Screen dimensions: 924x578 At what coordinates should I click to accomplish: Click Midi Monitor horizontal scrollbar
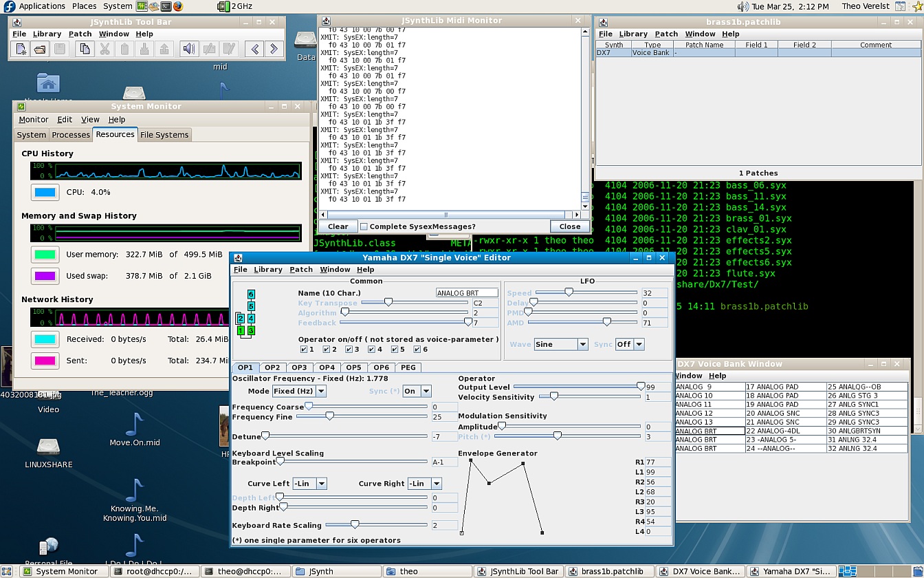tap(450, 215)
